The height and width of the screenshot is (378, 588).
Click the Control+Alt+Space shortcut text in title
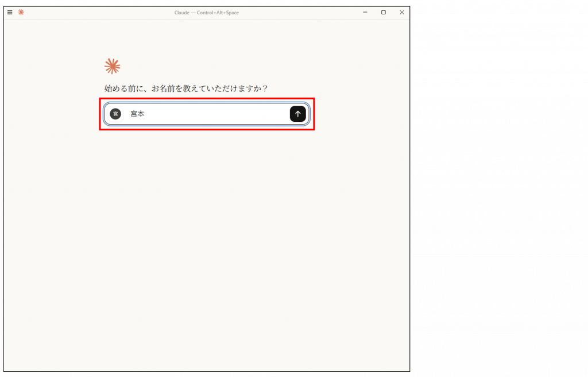click(x=218, y=13)
